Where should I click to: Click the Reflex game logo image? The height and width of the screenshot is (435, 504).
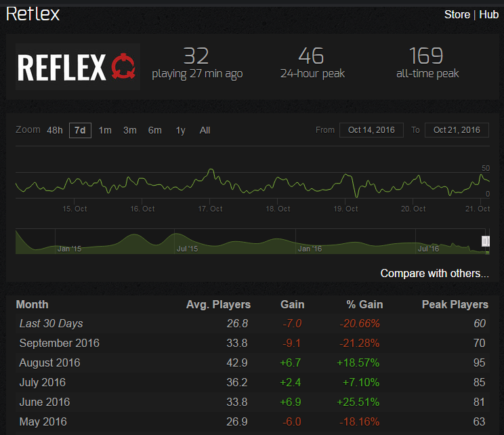pyautogui.click(x=77, y=66)
